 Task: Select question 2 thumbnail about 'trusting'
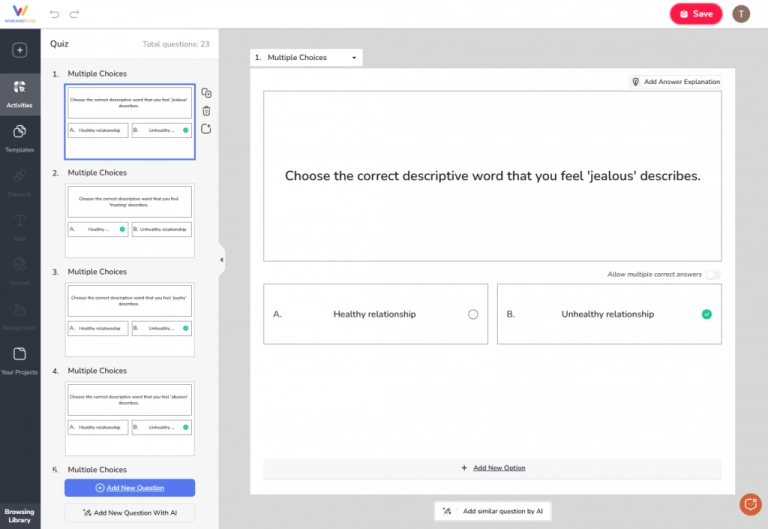tap(130, 220)
